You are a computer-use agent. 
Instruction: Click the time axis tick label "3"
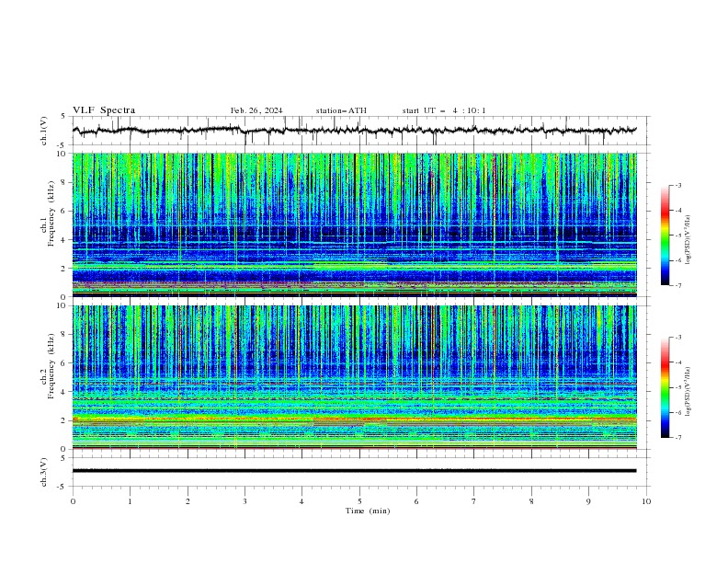click(x=245, y=501)
